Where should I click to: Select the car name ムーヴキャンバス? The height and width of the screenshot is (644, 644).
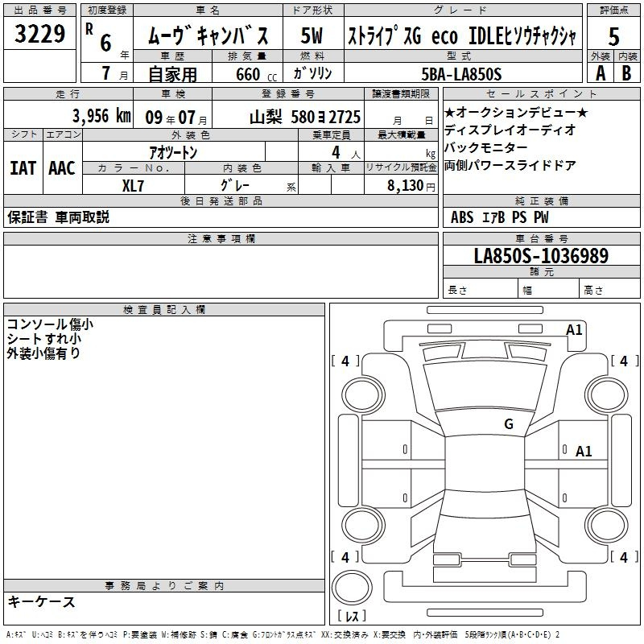(208, 36)
